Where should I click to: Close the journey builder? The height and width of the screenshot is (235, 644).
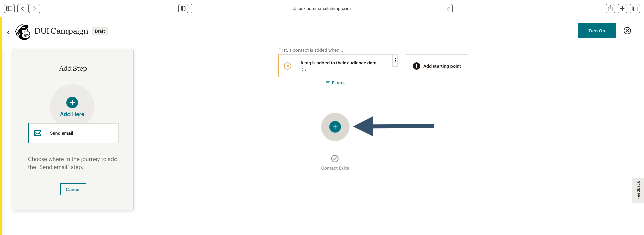point(627,31)
